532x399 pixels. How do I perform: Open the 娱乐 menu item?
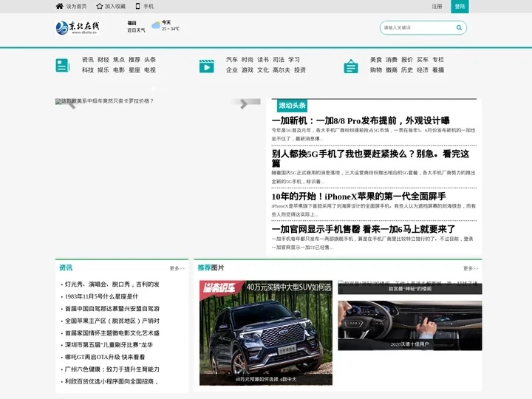(103, 70)
